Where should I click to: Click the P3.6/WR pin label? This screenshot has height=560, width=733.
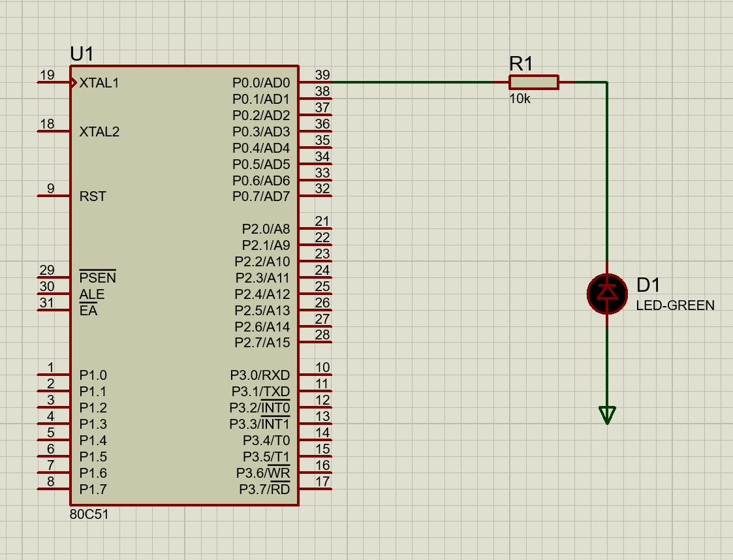263,473
